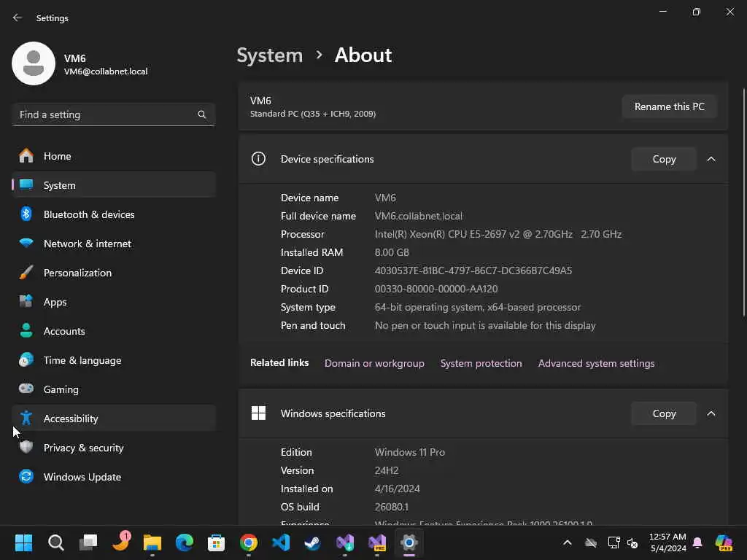Open the Apps settings category
The image size is (747, 560).
(x=114, y=302)
